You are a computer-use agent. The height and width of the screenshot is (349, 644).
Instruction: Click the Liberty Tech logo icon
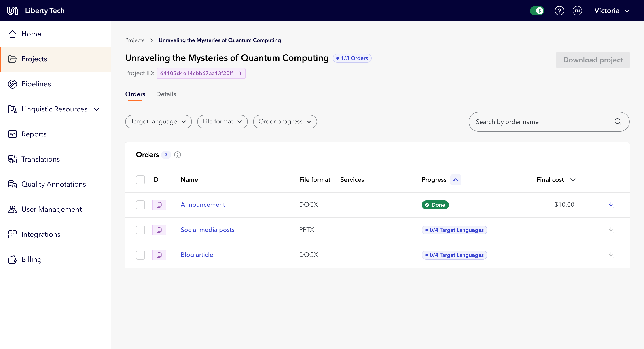coord(13,11)
